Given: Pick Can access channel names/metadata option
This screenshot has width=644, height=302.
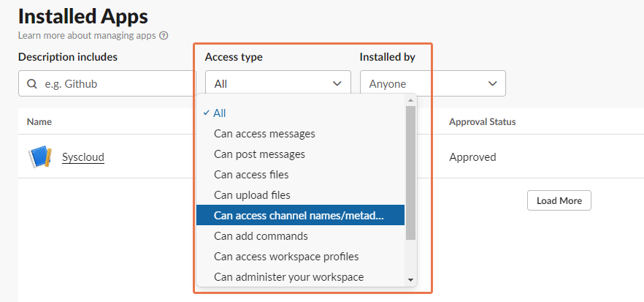Looking at the screenshot, I should (299, 216).
